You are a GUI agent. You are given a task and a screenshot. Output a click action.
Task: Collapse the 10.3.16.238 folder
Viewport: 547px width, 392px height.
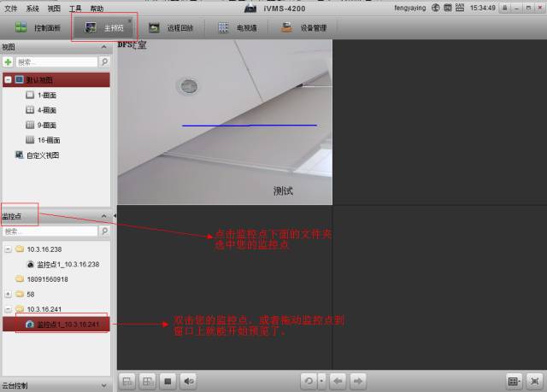coord(8,249)
